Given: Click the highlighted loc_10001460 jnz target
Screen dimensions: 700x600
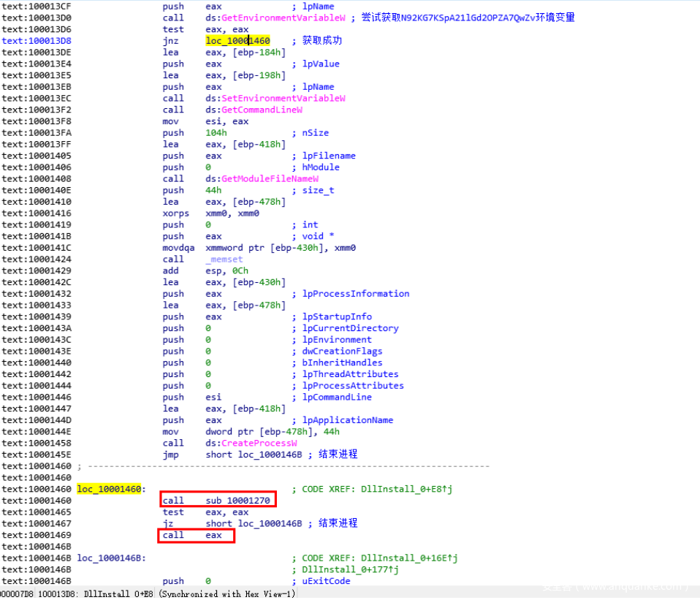Looking at the screenshot, I should [x=237, y=40].
